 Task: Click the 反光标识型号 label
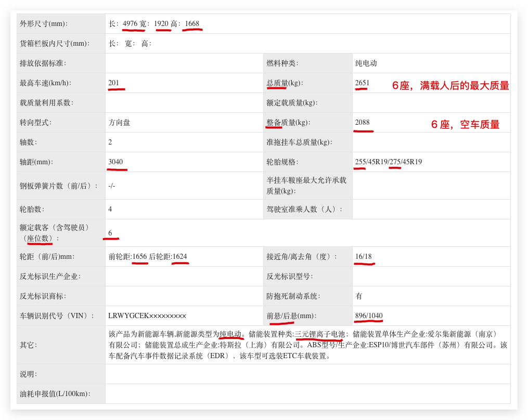pos(290,277)
